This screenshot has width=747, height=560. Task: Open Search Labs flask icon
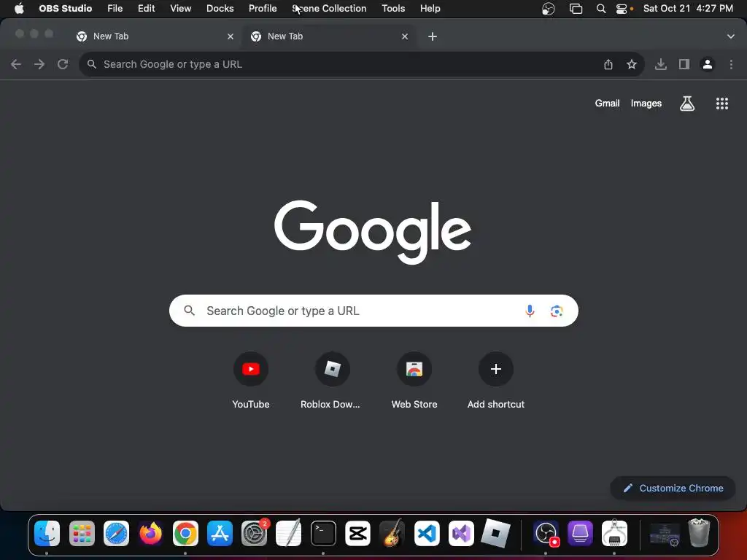point(687,104)
